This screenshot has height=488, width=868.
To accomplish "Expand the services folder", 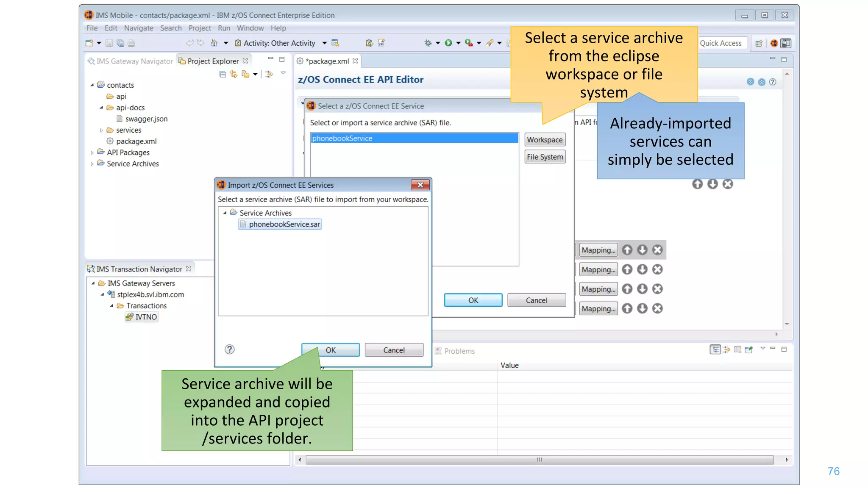I will click(101, 130).
